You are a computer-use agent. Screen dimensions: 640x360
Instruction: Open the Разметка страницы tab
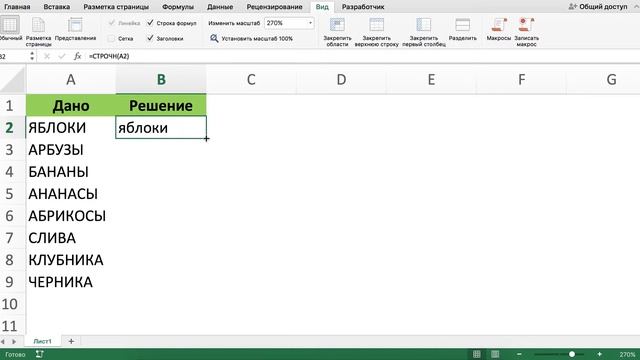pyautogui.click(x=116, y=7)
